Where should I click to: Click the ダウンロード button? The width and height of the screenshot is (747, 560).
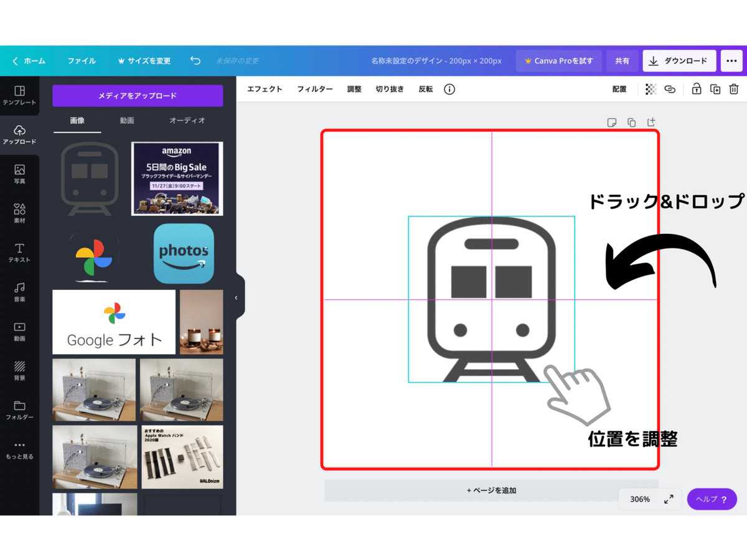[679, 60]
